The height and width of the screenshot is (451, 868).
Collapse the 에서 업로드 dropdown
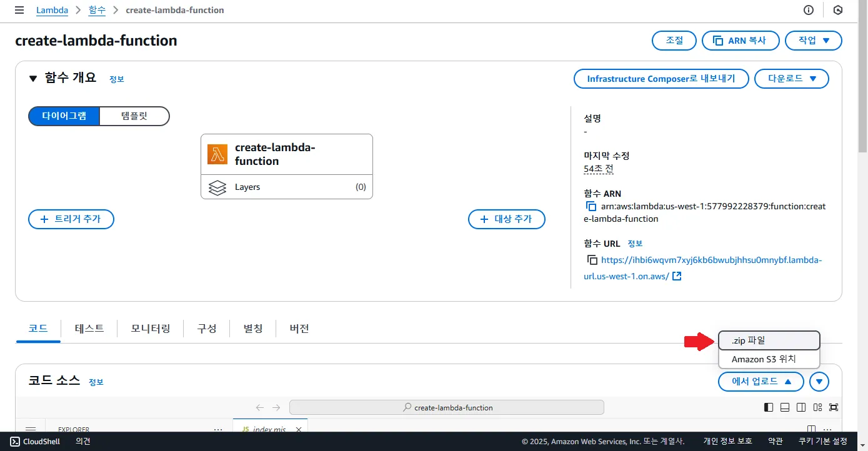(761, 381)
